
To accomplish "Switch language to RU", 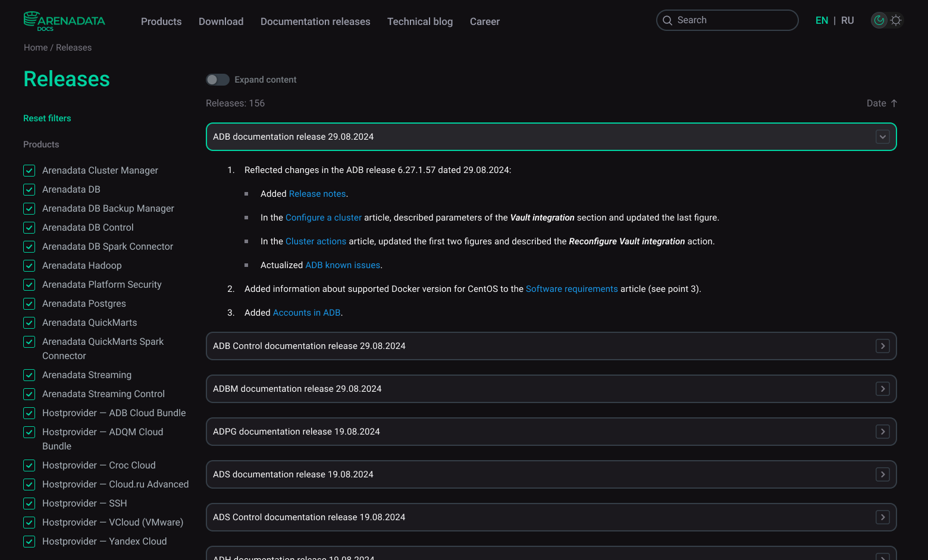I will 847,20.
